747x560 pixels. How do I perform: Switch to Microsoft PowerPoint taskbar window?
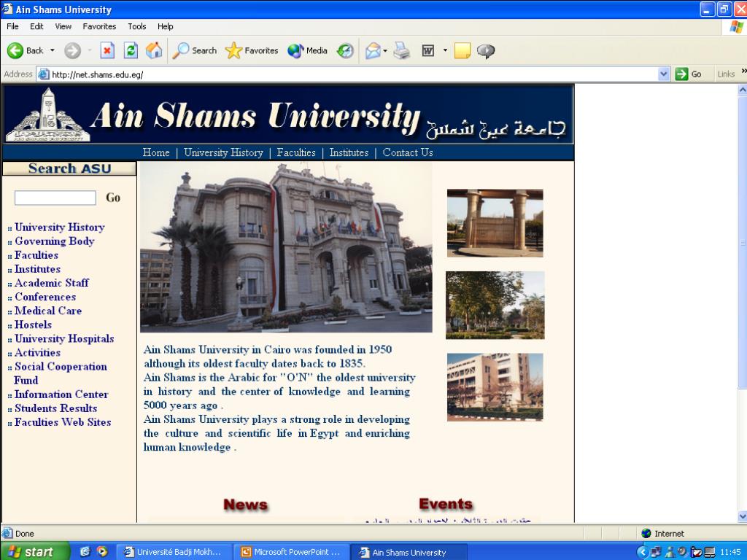coord(292,552)
